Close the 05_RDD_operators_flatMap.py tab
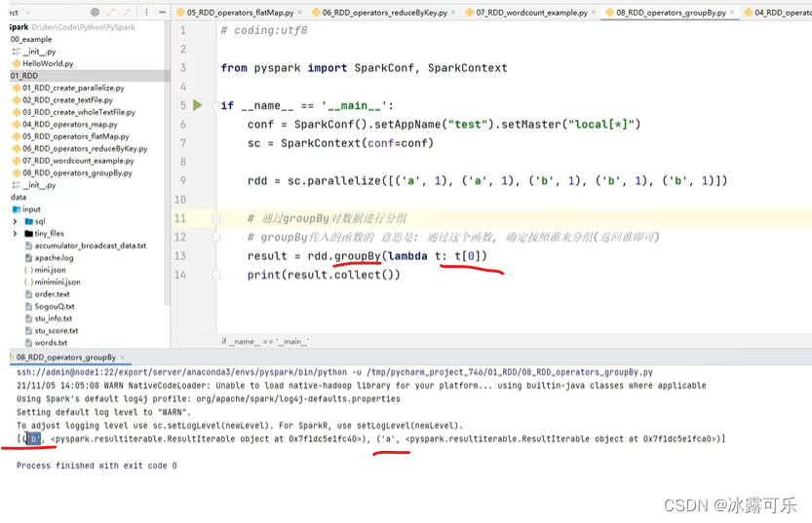The height and width of the screenshot is (523, 812). 300,13
